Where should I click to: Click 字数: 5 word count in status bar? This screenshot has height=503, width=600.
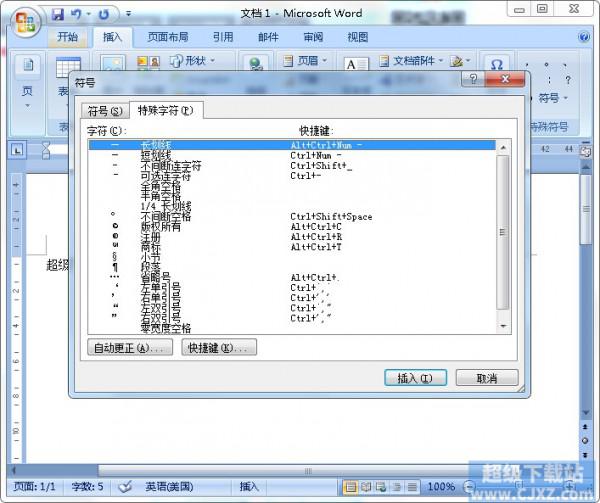tap(87, 487)
